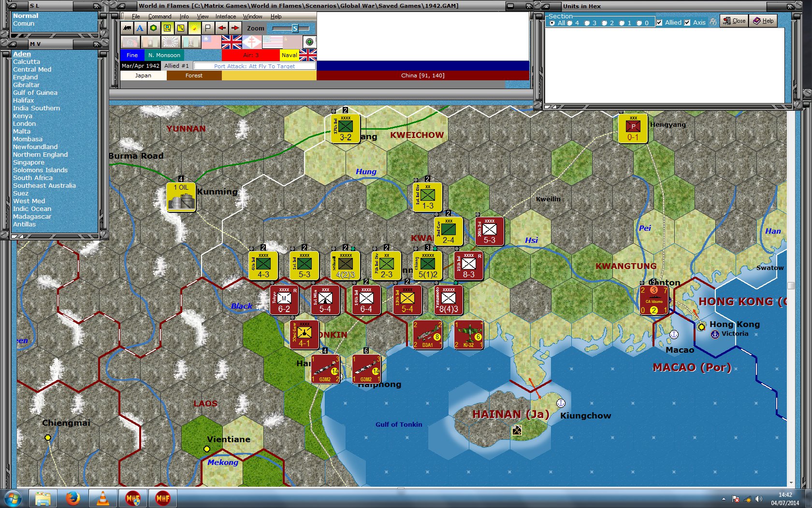Toggle the highlighted yellow unit-counter display icon

(x=167, y=28)
